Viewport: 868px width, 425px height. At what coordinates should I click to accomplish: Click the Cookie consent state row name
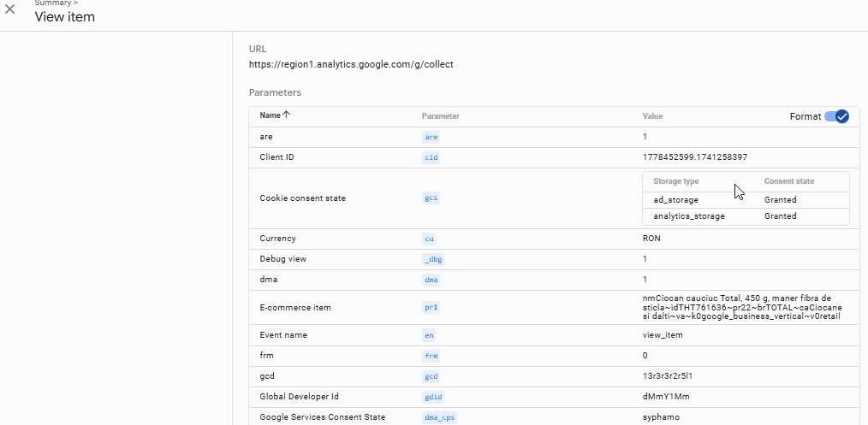(303, 198)
